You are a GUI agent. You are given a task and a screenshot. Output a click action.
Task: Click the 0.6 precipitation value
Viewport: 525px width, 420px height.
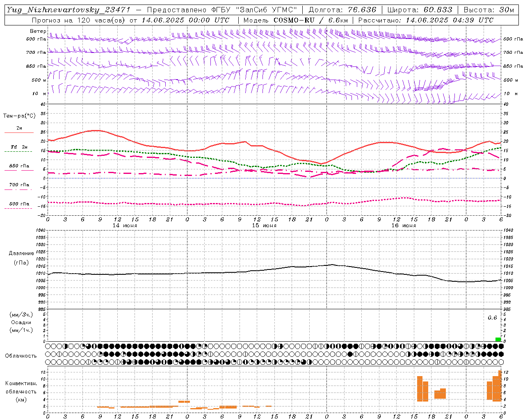(x=492, y=318)
